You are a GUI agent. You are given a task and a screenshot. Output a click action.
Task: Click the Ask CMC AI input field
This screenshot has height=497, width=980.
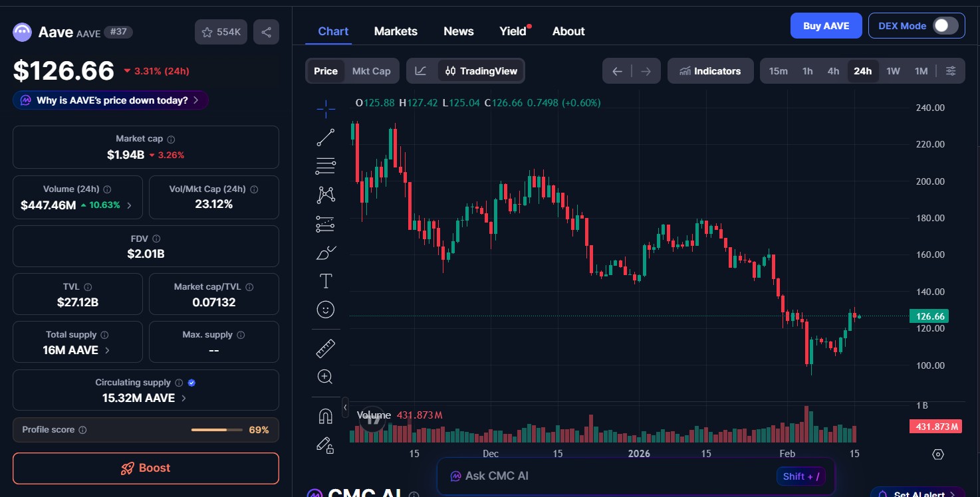click(x=598, y=476)
